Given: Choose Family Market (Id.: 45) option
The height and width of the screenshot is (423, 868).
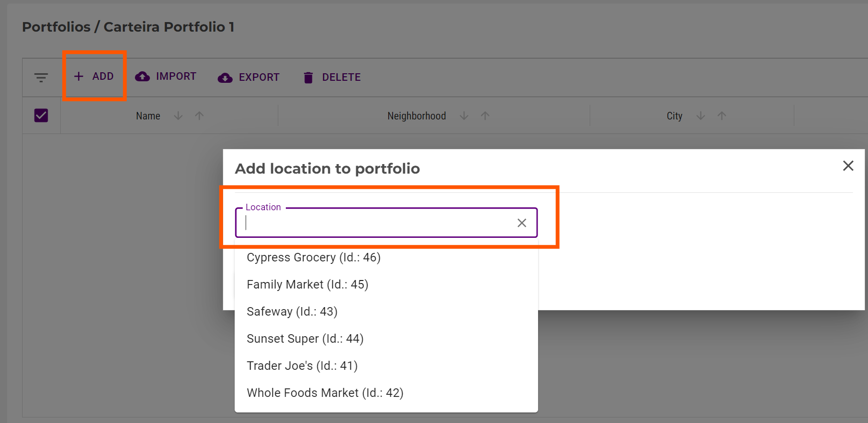Looking at the screenshot, I should click(307, 285).
